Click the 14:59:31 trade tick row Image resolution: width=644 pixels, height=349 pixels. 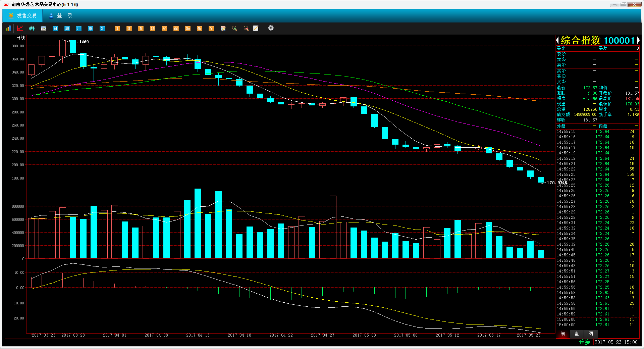click(598, 223)
